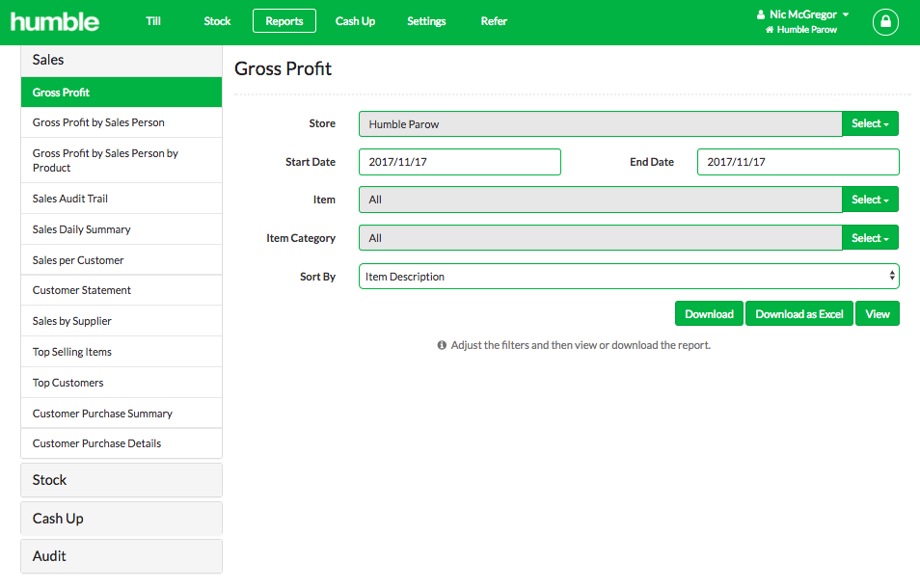
Task: Click the Start Date label
Action: pyautogui.click(x=311, y=162)
